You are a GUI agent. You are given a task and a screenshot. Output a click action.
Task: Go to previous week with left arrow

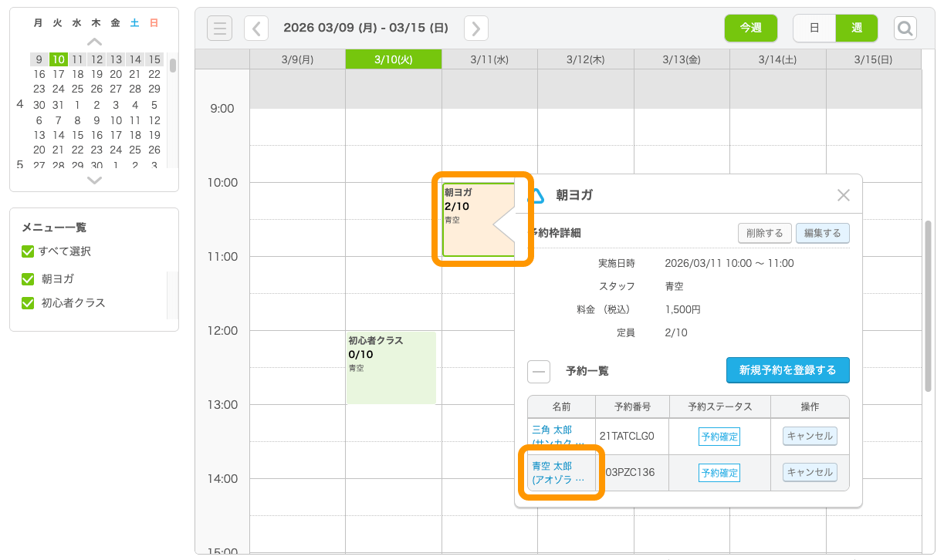[x=256, y=29]
